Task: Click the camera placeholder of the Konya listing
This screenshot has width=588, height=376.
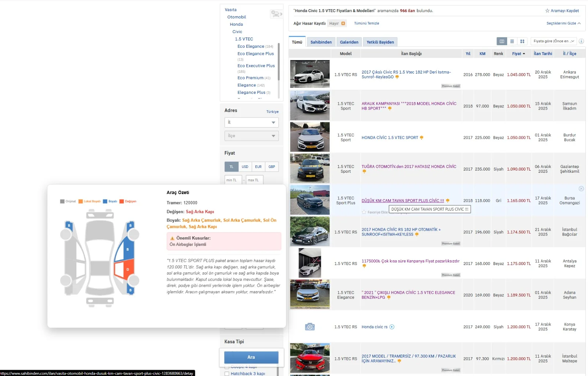Action: click(310, 327)
